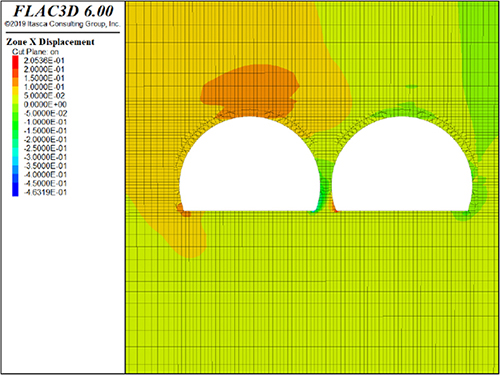Select legend value 5.0000E-02

coord(44,96)
